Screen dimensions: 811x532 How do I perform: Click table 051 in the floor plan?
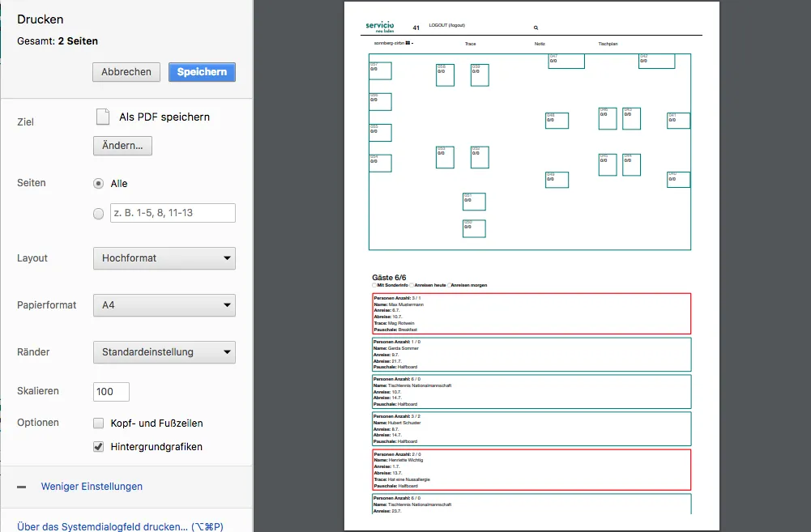pyautogui.click(x=474, y=202)
